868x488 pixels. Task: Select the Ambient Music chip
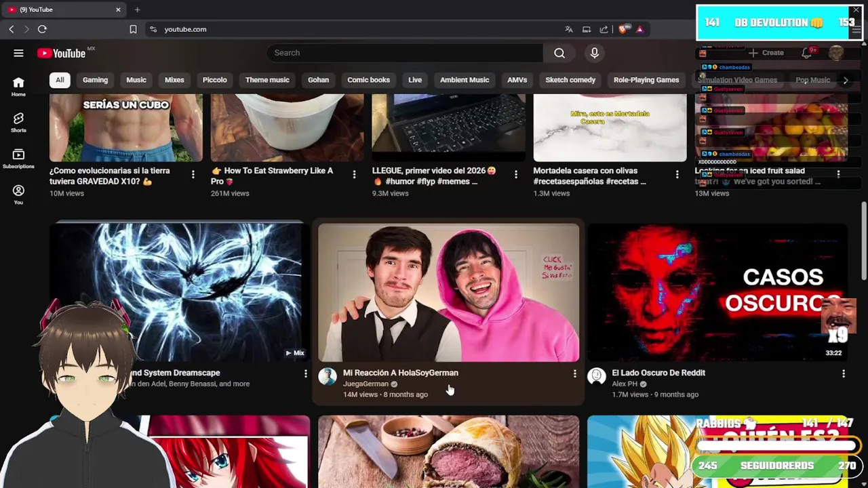click(x=465, y=80)
